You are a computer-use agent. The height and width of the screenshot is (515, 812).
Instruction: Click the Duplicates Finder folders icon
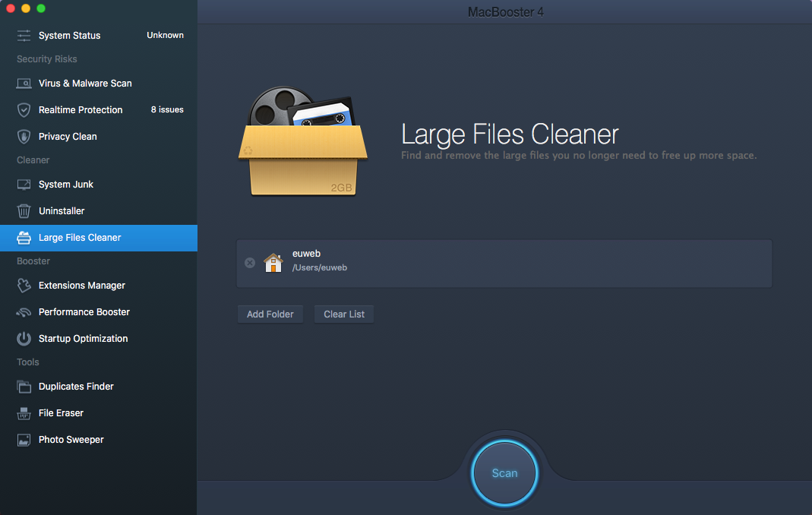point(24,387)
